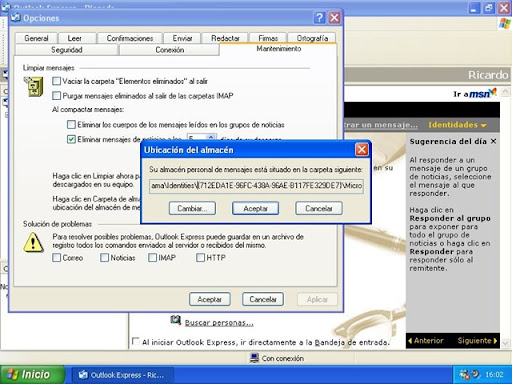Open the Inicio start menu
This screenshot has width=512, height=384.
click(x=32, y=375)
